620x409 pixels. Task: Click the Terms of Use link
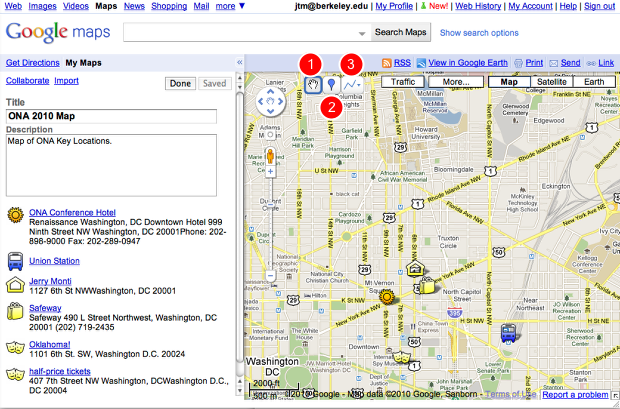510,394
